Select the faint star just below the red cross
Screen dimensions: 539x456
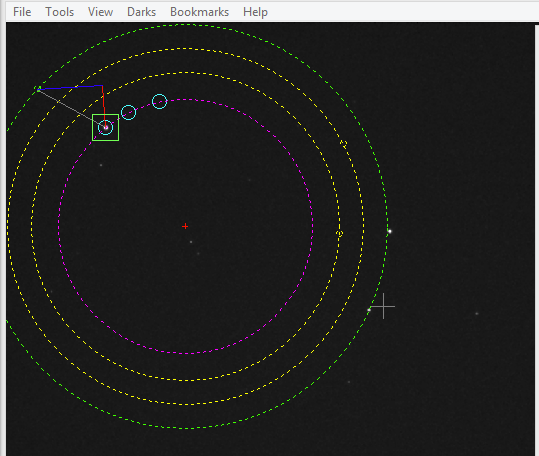[191, 242]
